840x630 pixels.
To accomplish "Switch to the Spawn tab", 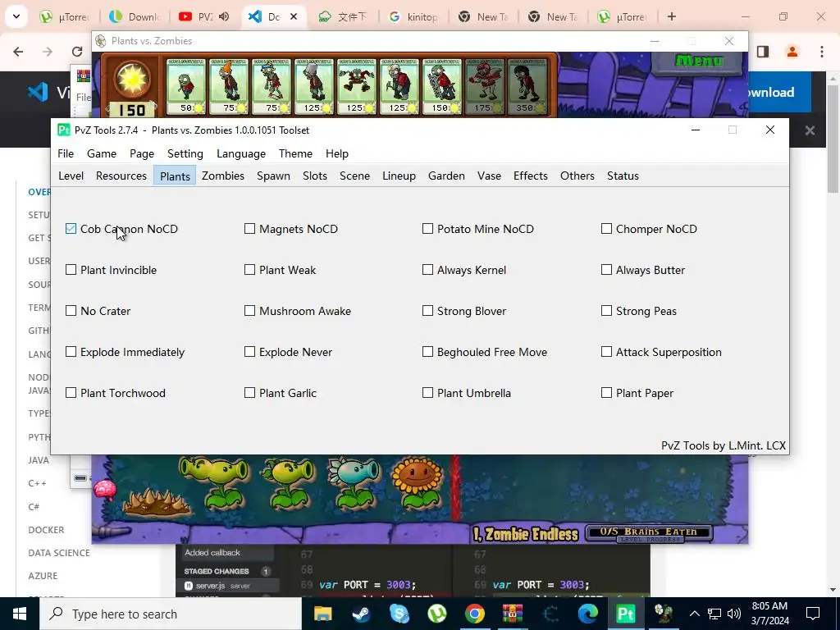I will point(273,176).
